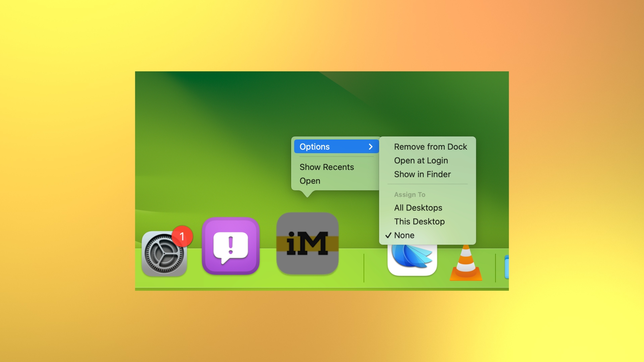Click the Options submenu chevron arrow

(371, 146)
